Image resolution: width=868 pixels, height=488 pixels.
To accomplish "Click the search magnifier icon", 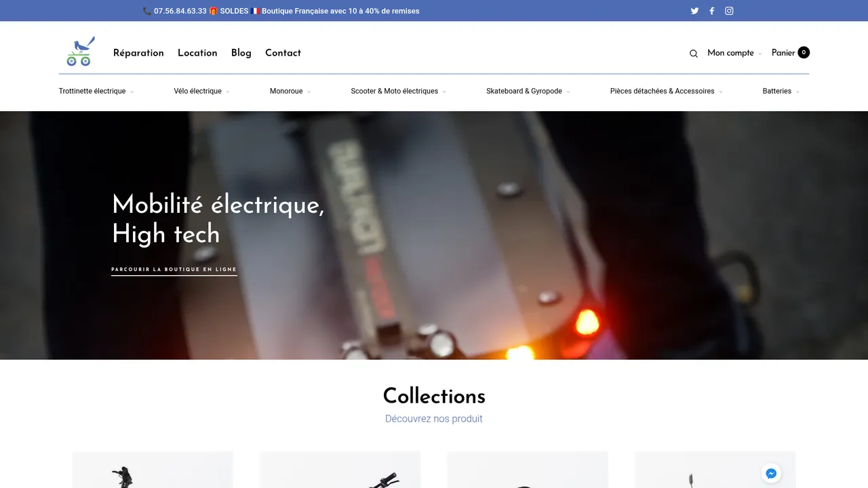I will 694,54.
